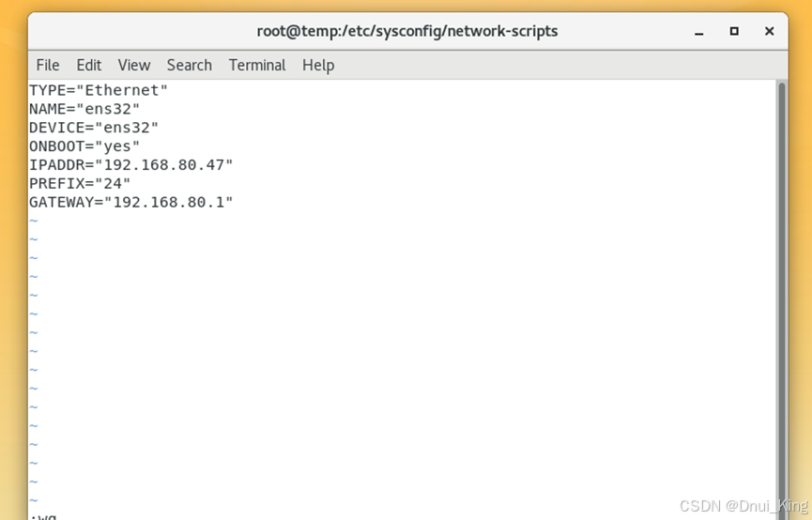Close the terminal window
Screen dimensions: 812x520
(x=770, y=31)
